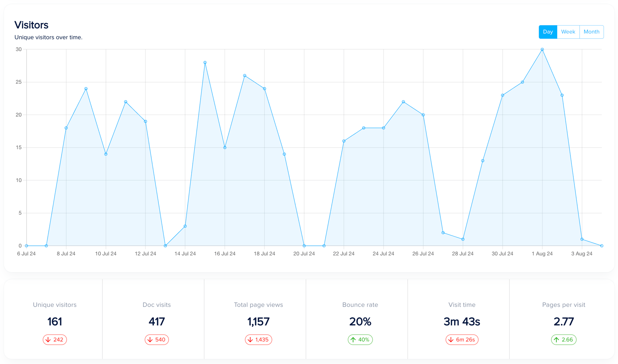This screenshot has height=364, width=618.
Task: Click the 8 Jul 24 axis label
Action: tap(66, 253)
